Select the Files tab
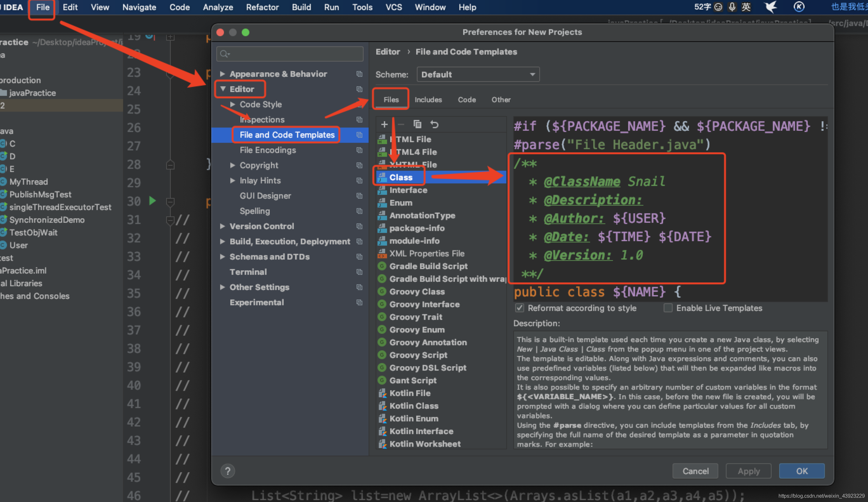 391,100
